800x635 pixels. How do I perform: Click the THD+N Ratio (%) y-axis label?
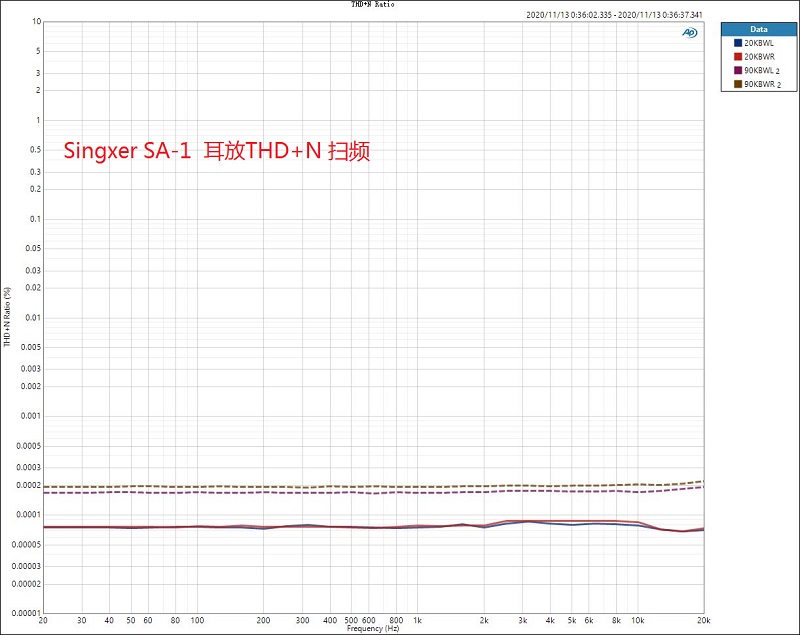pyautogui.click(x=7, y=317)
